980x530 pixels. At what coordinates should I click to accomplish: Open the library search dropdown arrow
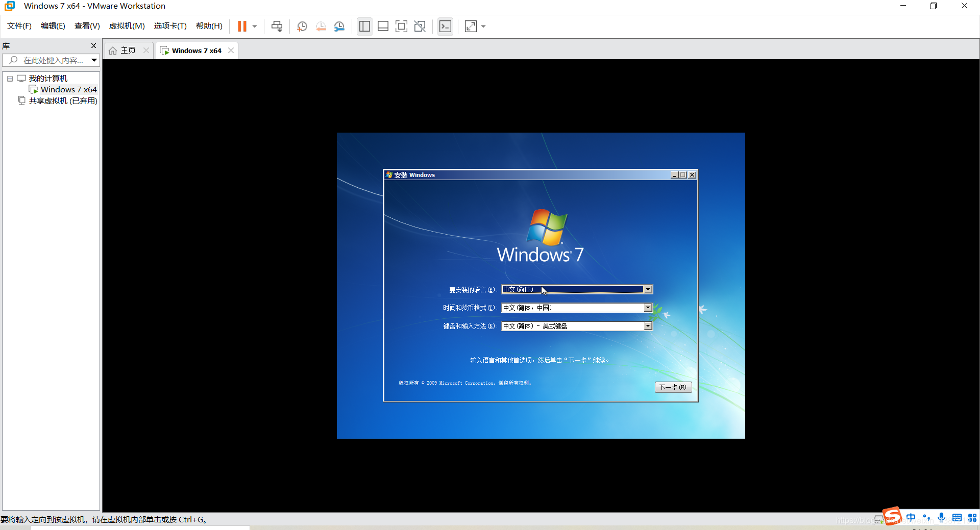click(x=94, y=60)
